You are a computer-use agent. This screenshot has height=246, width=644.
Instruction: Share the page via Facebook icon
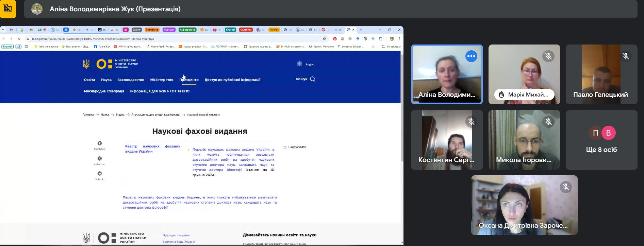pyautogui.click(x=99, y=143)
